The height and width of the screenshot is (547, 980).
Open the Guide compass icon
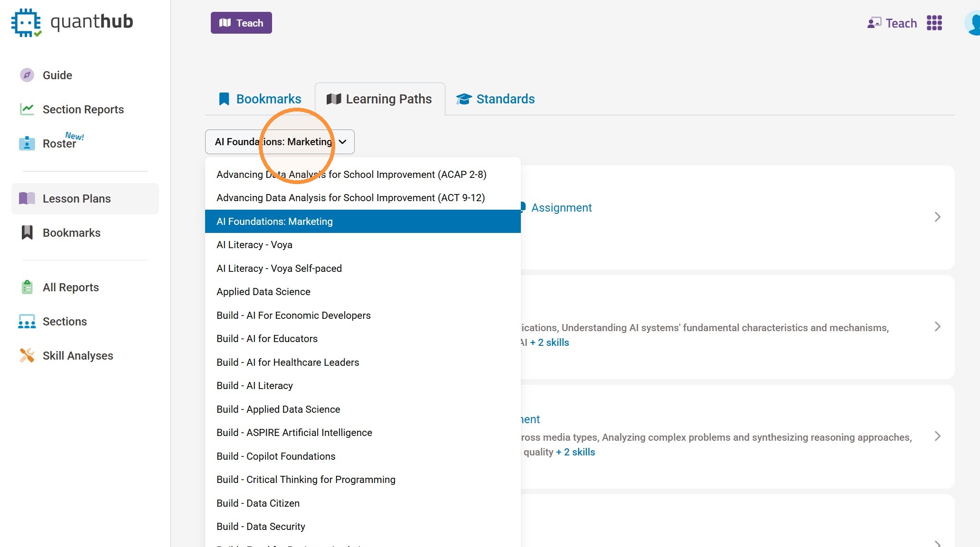pos(27,75)
